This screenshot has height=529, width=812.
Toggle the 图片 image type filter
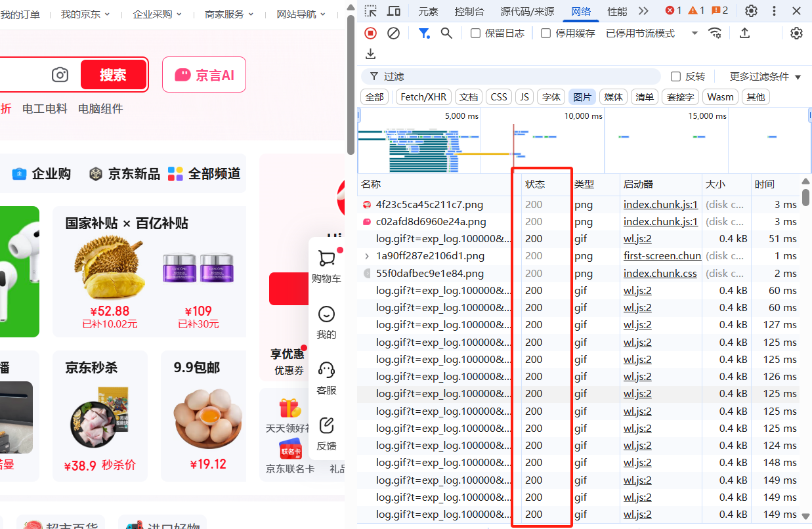click(582, 97)
